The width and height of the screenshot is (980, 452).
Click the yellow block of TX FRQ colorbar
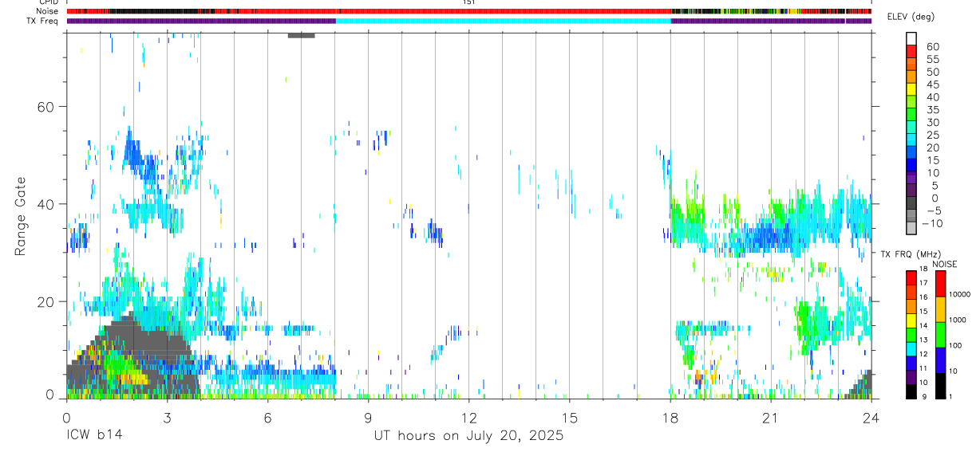[911, 320]
